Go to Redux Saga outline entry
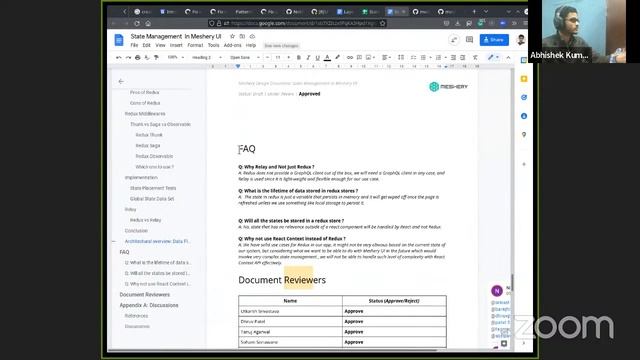This screenshot has width=640, height=360. pos(148,146)
